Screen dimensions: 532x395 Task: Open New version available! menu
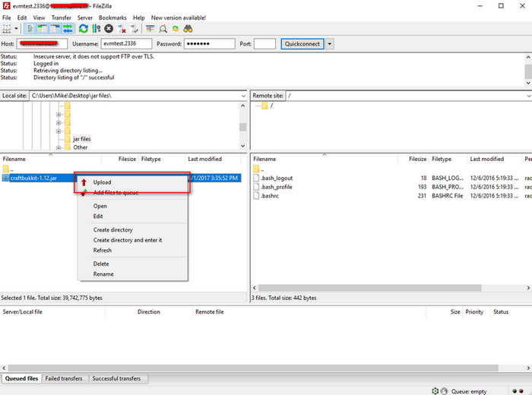pos(179,17)
